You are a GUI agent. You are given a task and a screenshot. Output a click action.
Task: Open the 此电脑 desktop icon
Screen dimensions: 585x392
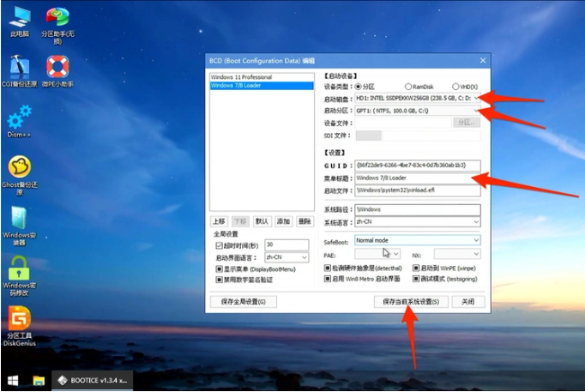point(20,21)
